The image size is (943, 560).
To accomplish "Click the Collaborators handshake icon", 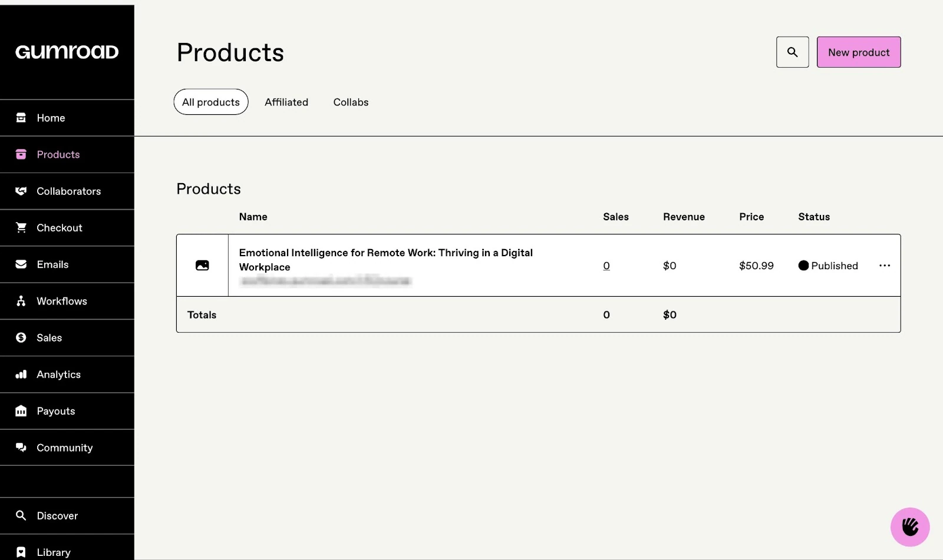I will (x=21, y=191).
